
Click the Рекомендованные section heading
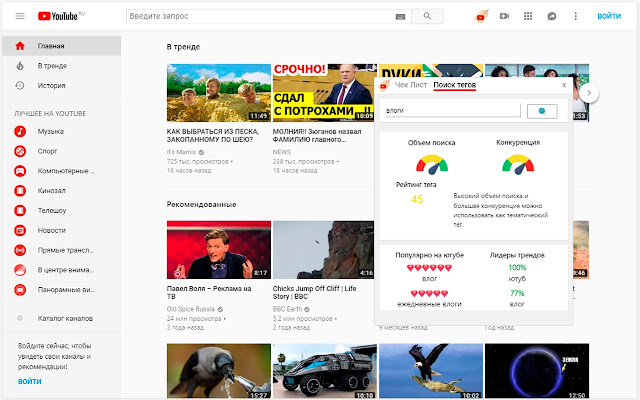click(201, 204)
